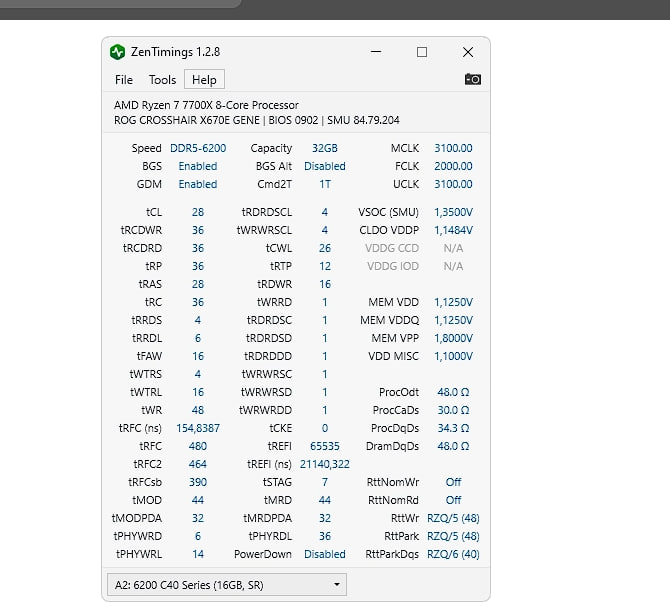Image resolution: width=670 pixels, height=610 pixels.
Task: Click the ZenTimings app logo icon
Action: [x=117, y=52]
